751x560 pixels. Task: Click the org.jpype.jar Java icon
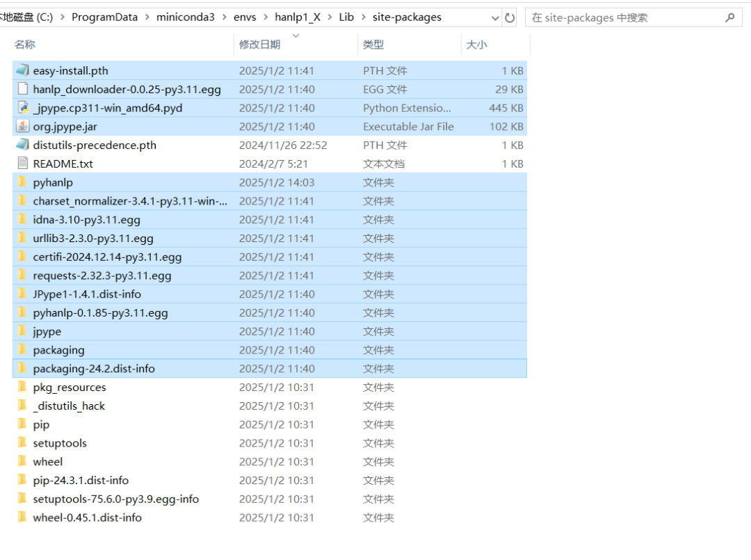[x=22, y=127]
